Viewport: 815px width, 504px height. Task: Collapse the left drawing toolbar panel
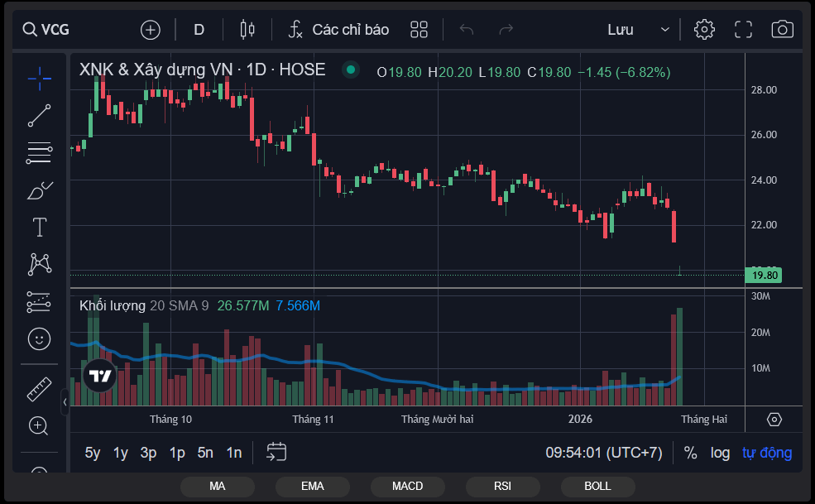65,402
